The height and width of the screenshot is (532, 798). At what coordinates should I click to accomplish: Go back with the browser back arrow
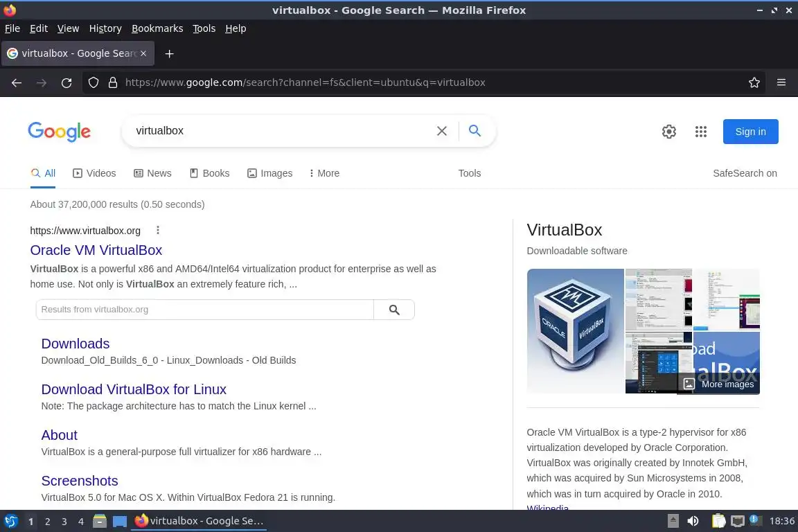point(17,82)
